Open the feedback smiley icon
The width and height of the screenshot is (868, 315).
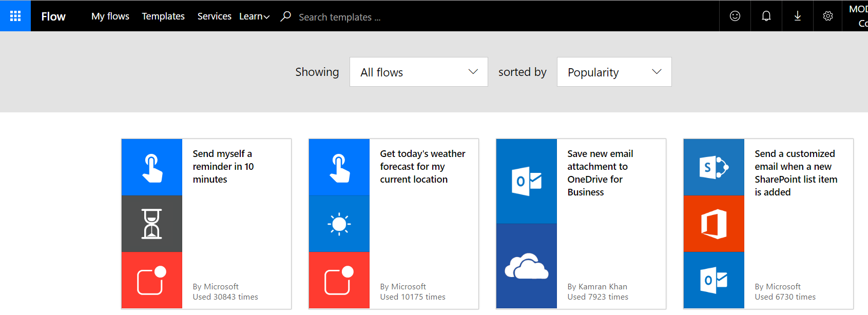(735, 16)
